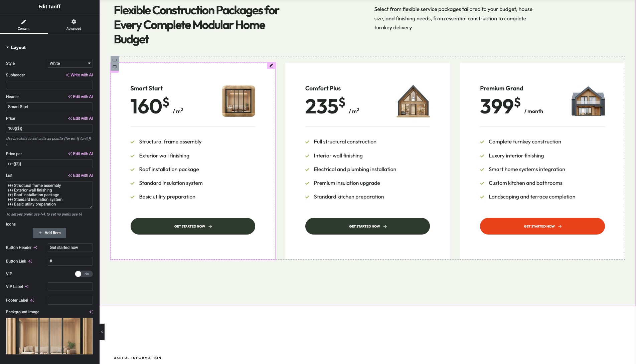
Task: Click Premium Grand's orange Get Started Now button
Action: pyautogui.click(x=542, y=226)
